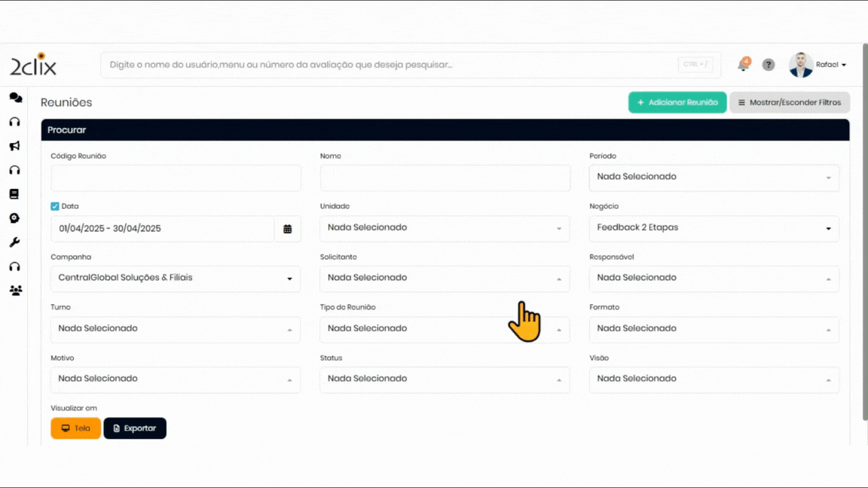Click the 2clix logo

tap(33, 65)
